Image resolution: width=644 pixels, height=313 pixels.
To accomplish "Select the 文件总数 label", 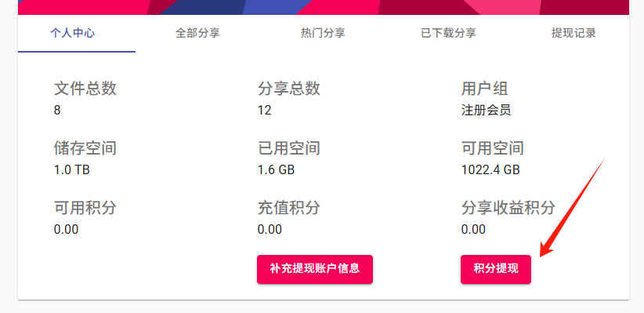I will (x=85, y=89).
